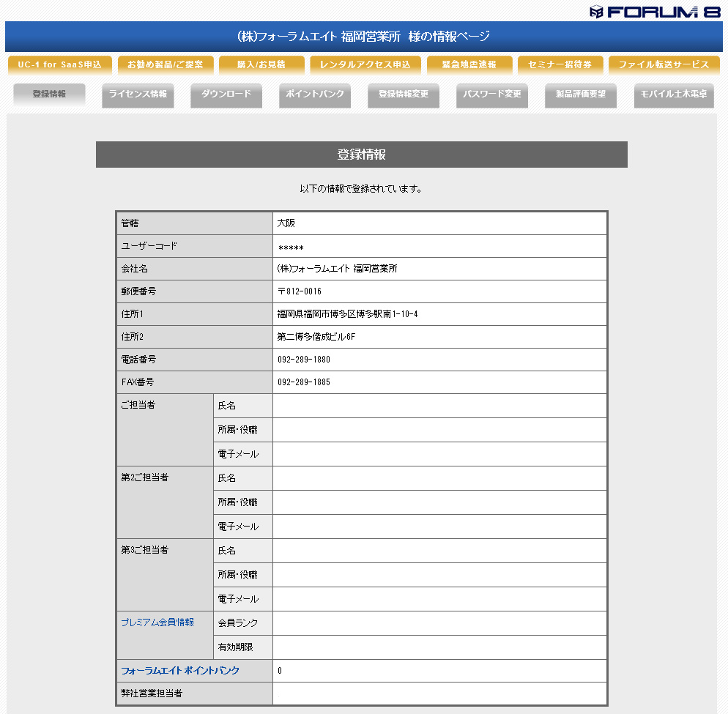
Task: Switch to ライセンス情報 tab
Action: pos(138,96)
